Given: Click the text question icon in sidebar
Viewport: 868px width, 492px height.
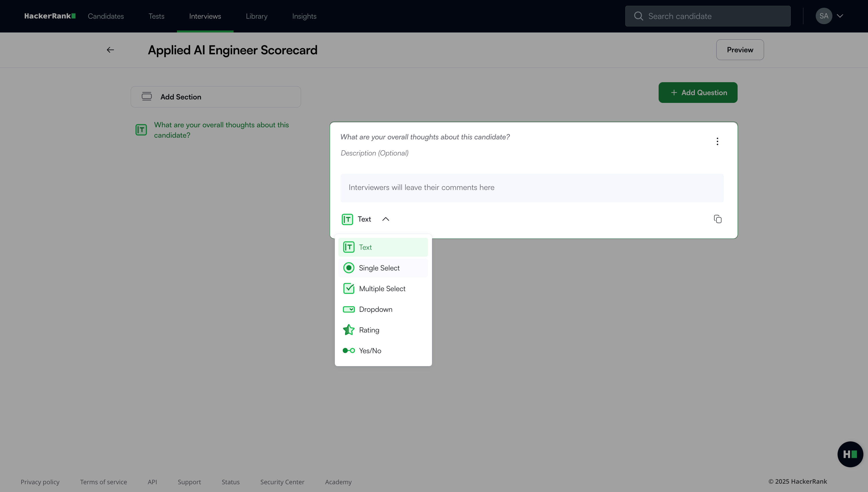Looking at the screenshot, I should [x=141, y=130].
